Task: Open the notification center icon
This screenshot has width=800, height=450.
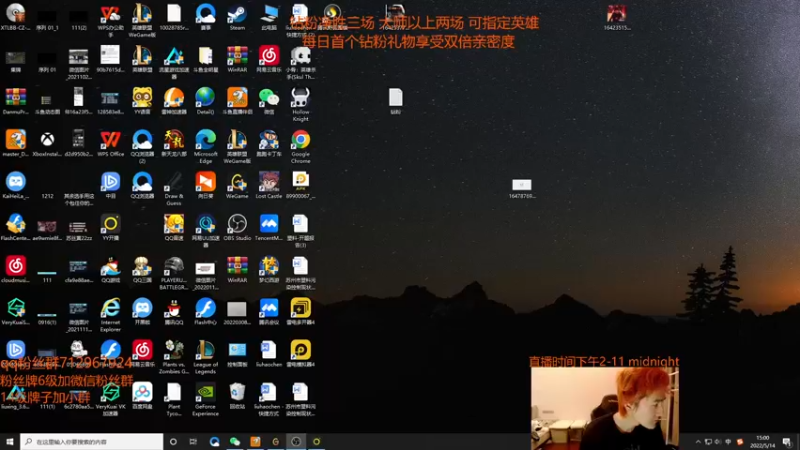Action: [787, 442]
